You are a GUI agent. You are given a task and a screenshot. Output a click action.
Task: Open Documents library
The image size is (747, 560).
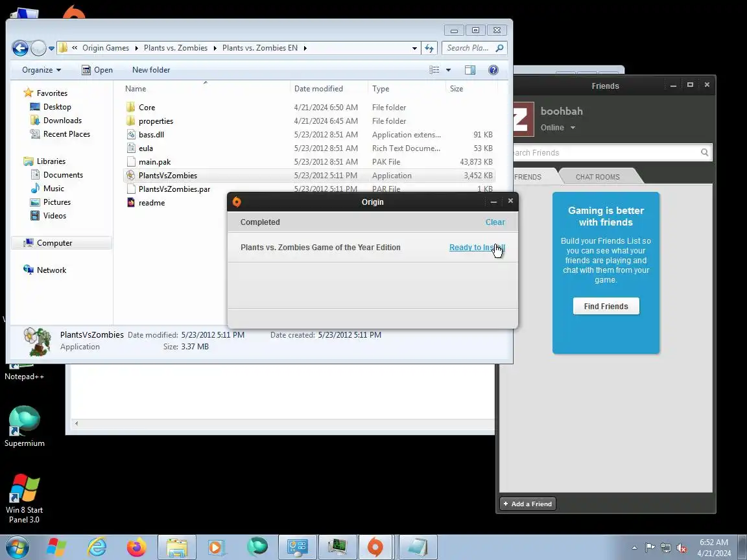[63, 175]
